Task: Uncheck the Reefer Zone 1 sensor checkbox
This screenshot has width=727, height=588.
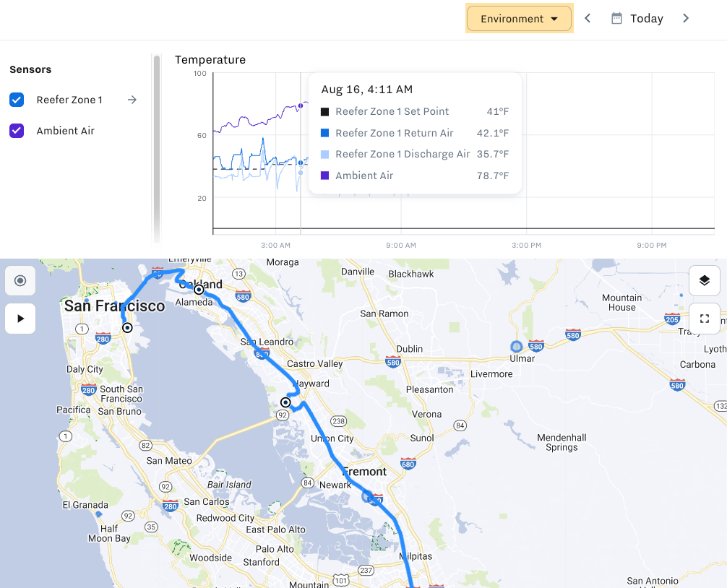Action: click(17, 100)
